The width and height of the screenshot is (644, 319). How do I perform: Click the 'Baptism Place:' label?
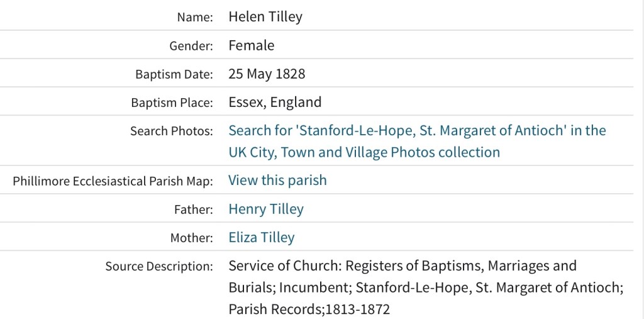(x=172, y=103)
